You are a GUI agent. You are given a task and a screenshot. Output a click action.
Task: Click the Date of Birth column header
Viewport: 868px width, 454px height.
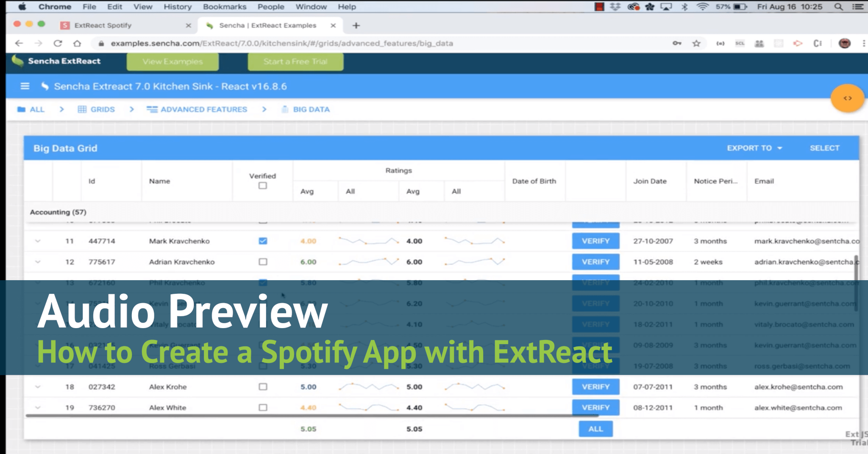click(534, 181)
